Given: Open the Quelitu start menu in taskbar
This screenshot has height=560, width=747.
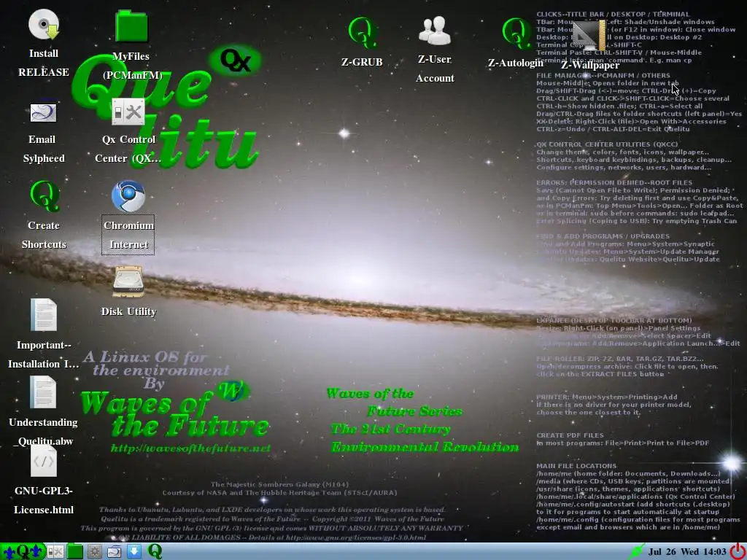Looking at the screenshot, I should coord(23,551).
